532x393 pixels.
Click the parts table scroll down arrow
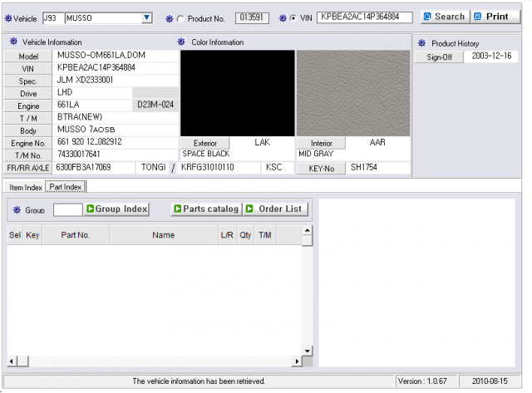tap(307, 351)
